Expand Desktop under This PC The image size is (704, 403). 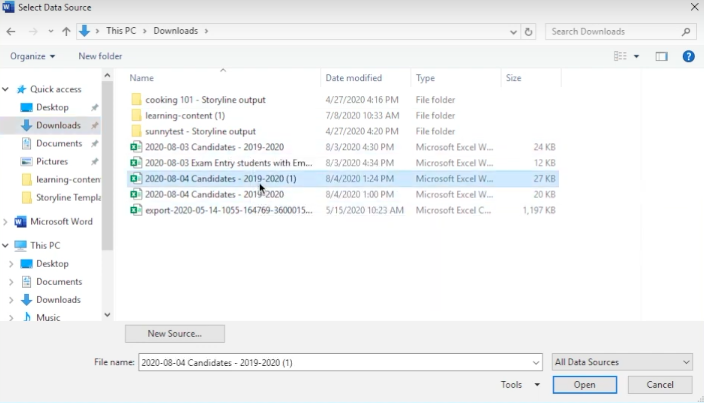pos(11,264)
